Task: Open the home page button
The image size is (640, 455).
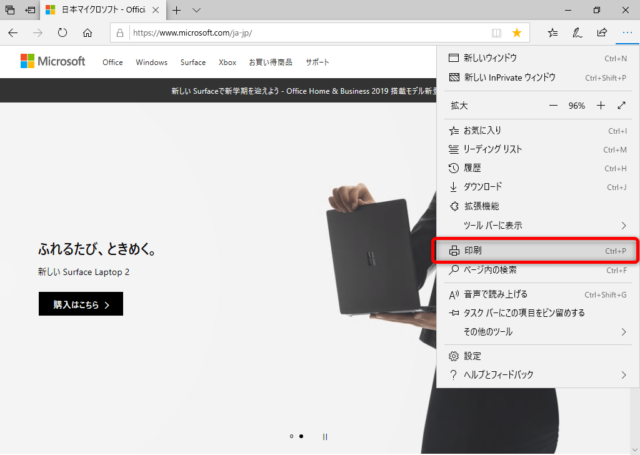Action: [87, 33]
